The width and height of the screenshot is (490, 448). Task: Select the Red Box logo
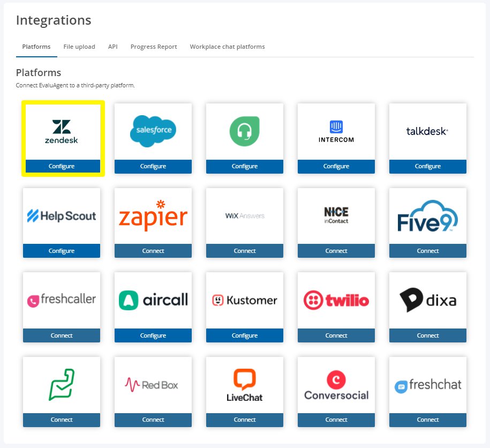tap(152, 385)
